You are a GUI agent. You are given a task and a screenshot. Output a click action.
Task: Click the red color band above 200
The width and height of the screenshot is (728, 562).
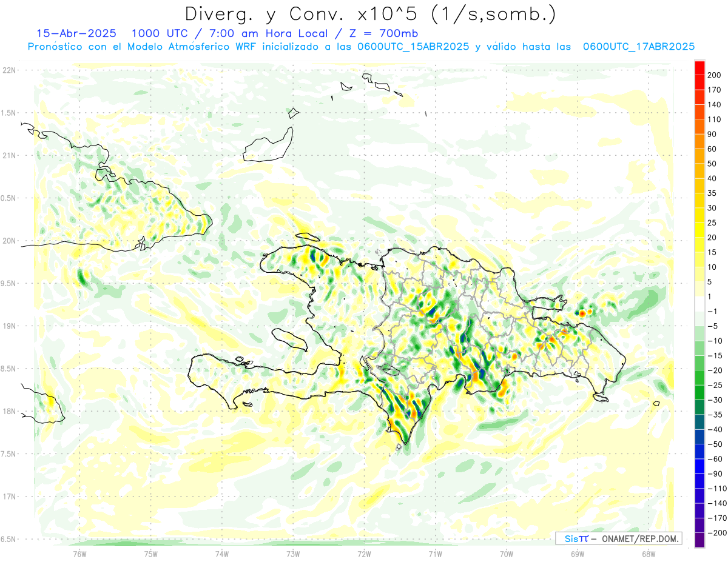(x=699, y=67)
